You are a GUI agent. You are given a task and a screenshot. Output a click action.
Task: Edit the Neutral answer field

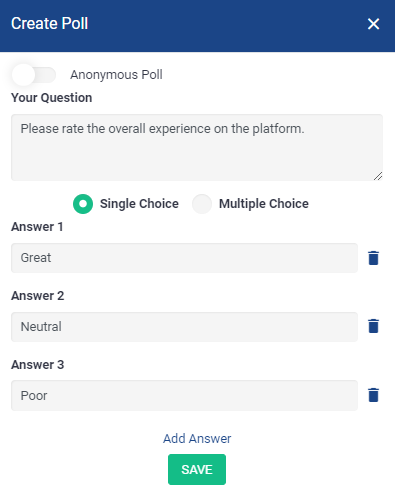[x=184, y=327]
